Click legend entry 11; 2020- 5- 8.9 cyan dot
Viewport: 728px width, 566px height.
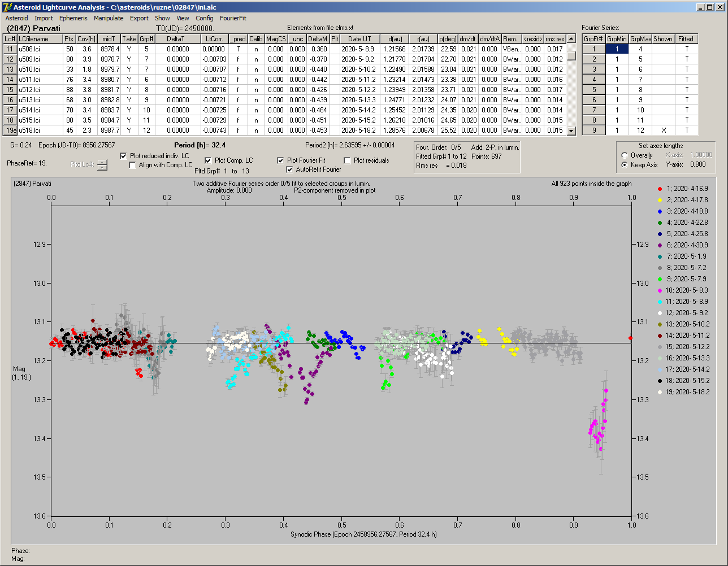tap(661, 302)
